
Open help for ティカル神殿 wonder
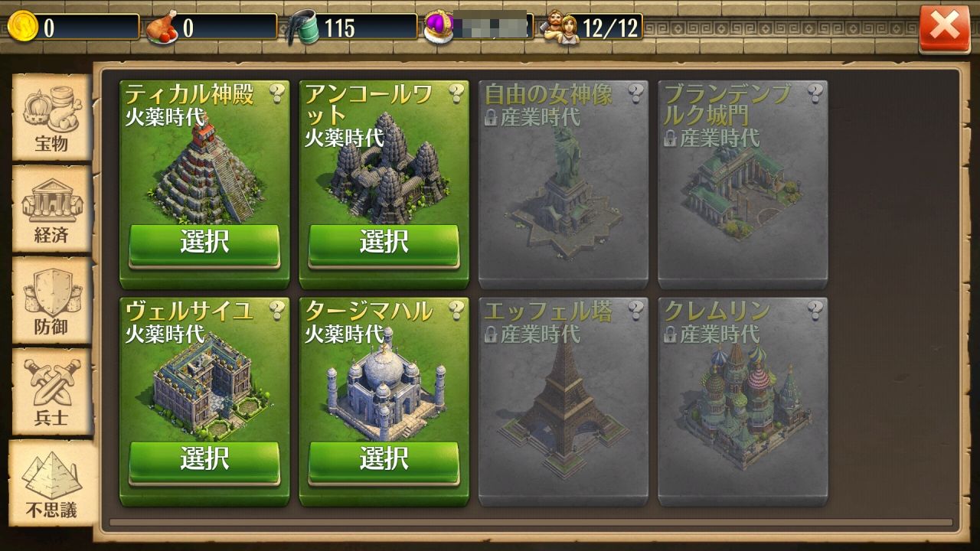coord(278,93)
